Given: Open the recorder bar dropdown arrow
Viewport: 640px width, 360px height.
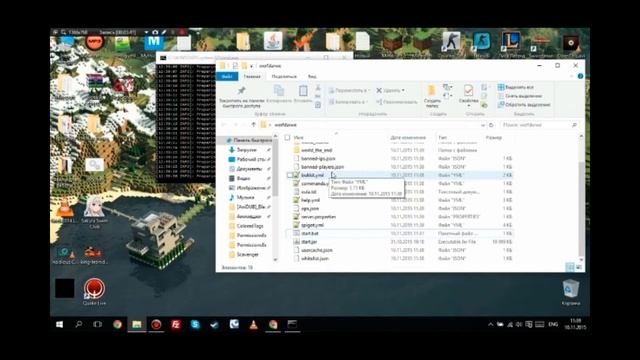Looking at the screenshot, I should click(x=146, y=32).
